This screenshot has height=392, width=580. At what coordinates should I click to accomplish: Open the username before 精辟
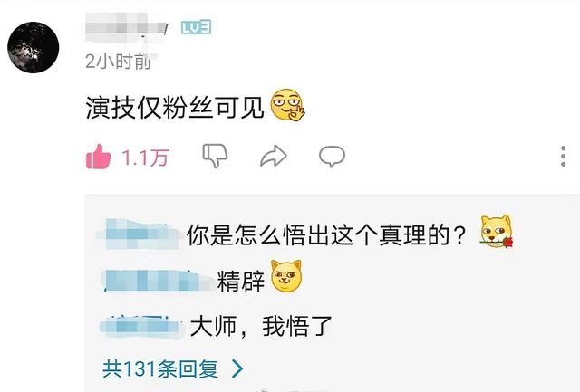pos(159,280)
